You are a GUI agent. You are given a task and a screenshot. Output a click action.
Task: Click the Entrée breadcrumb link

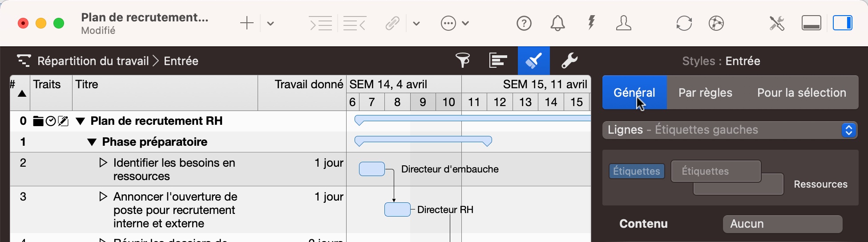[x=181, y=61]
